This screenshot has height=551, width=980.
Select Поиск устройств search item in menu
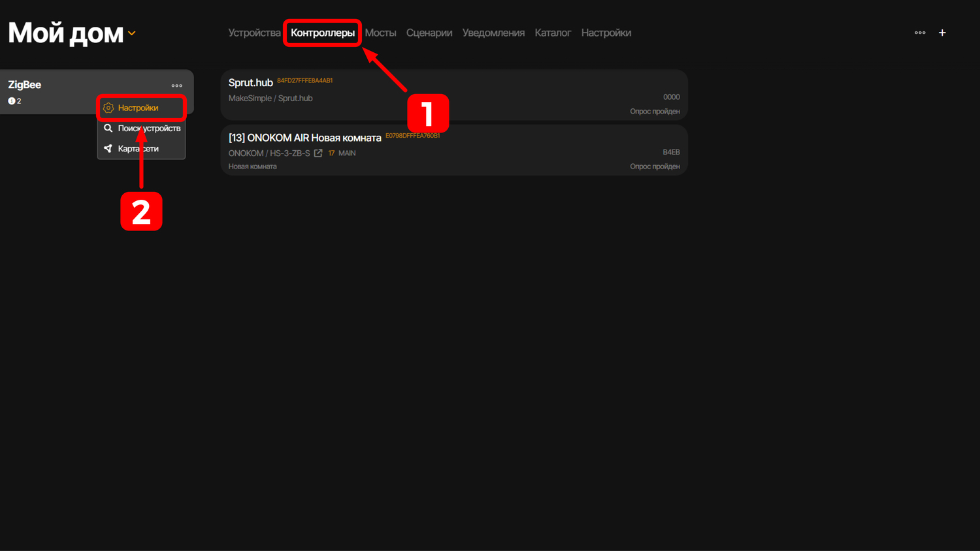tap(148, 129)
